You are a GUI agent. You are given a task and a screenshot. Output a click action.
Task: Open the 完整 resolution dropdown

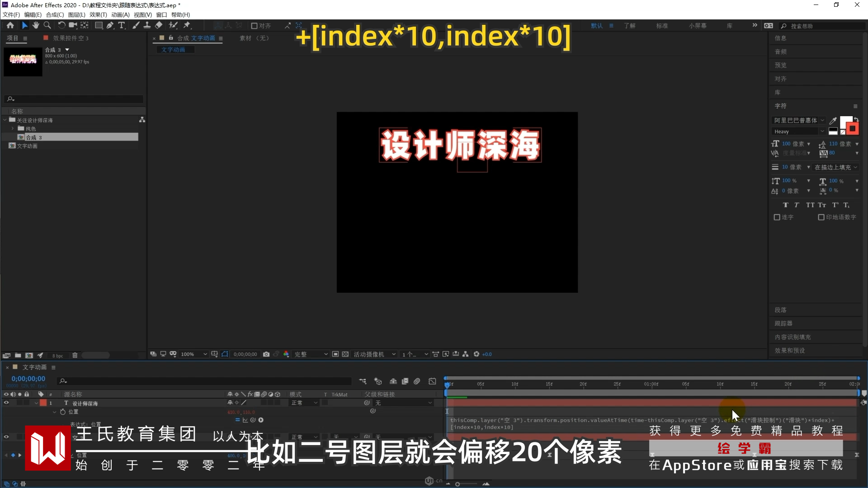tap(311, 354)
